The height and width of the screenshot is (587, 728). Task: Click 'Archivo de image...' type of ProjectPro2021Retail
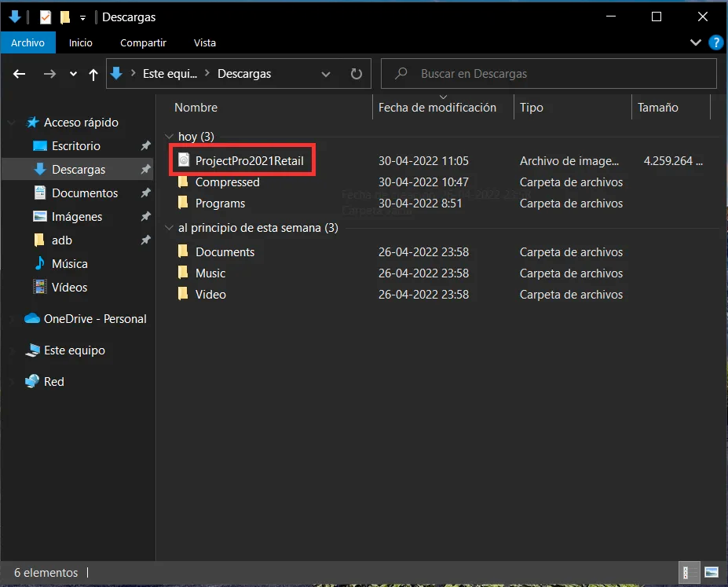[569, 160]
